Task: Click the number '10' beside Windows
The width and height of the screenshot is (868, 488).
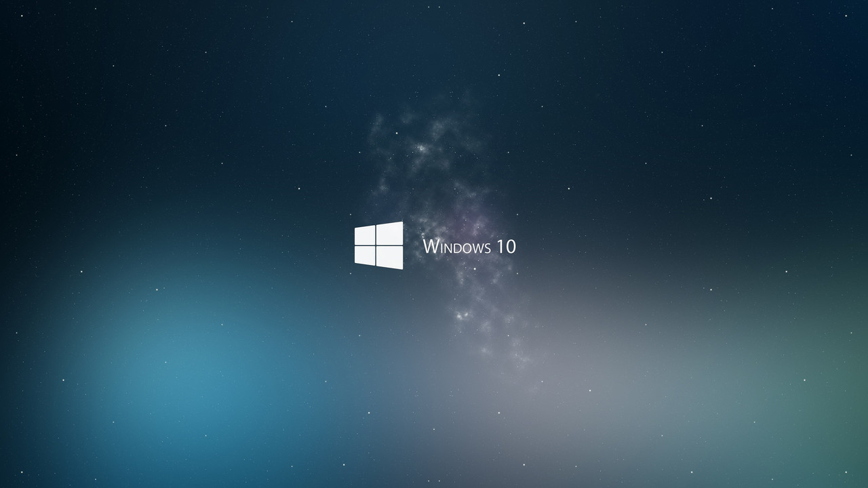Action: 507,245
